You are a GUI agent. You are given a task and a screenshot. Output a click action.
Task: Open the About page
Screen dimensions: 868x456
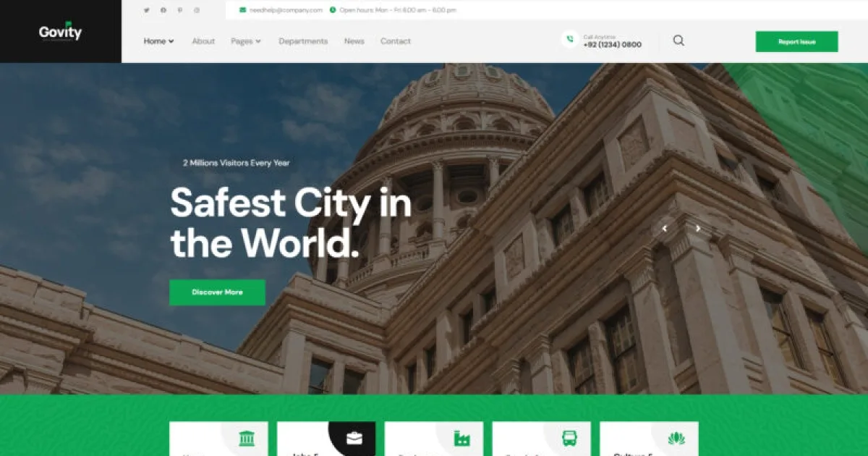coord(203,41)
